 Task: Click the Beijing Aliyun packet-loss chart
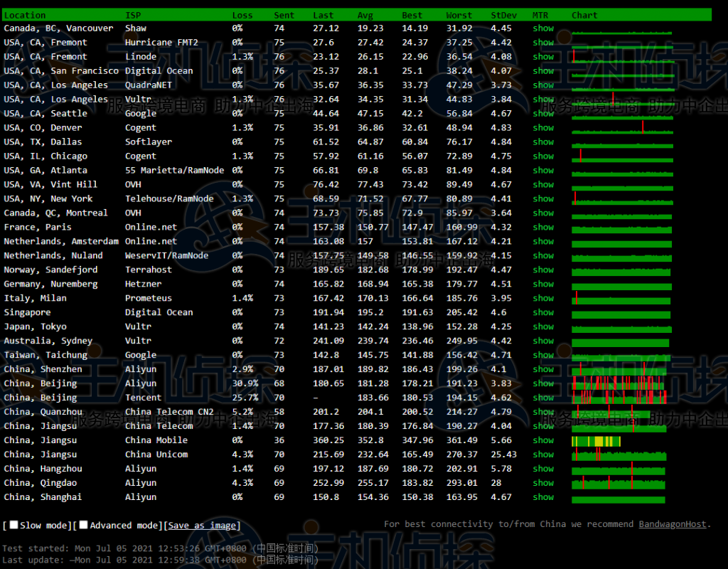click(619, 383)
